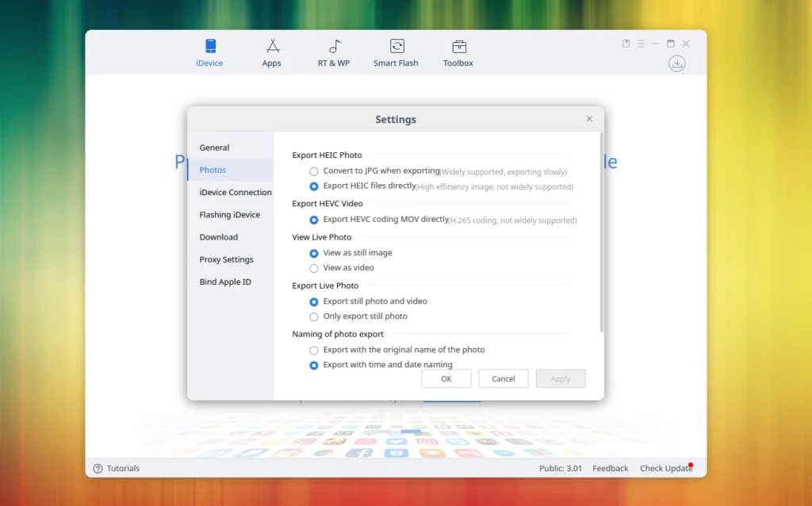The image size is (812, 506).
Task: Enable Convert to JPG when exporting
Action: pyautogui.click(x=313, y=171)
